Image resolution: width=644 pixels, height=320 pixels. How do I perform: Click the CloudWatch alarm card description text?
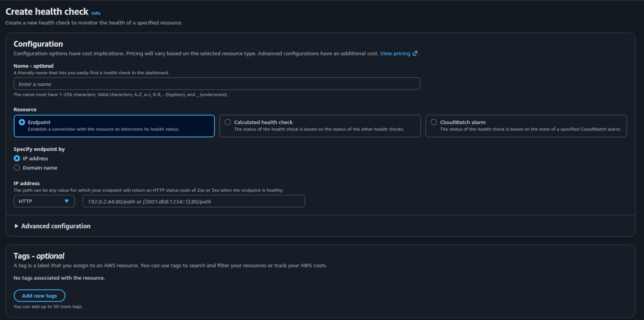click(x=530, y=129)
